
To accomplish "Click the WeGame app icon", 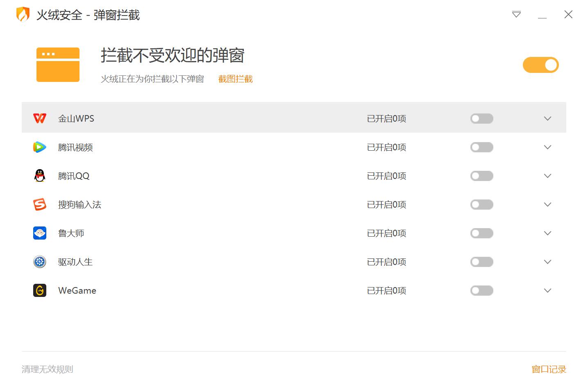I will 40,290.
